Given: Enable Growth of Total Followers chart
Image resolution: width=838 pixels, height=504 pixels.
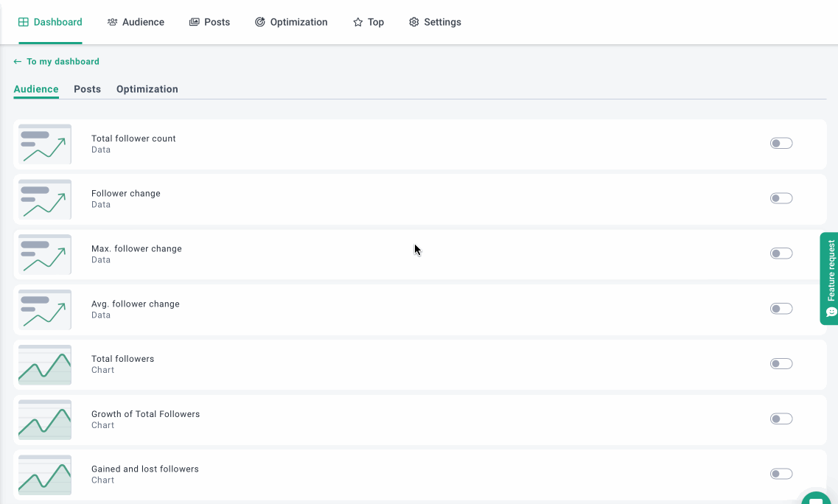Looking at the screenshot, I should click(781, 419).
